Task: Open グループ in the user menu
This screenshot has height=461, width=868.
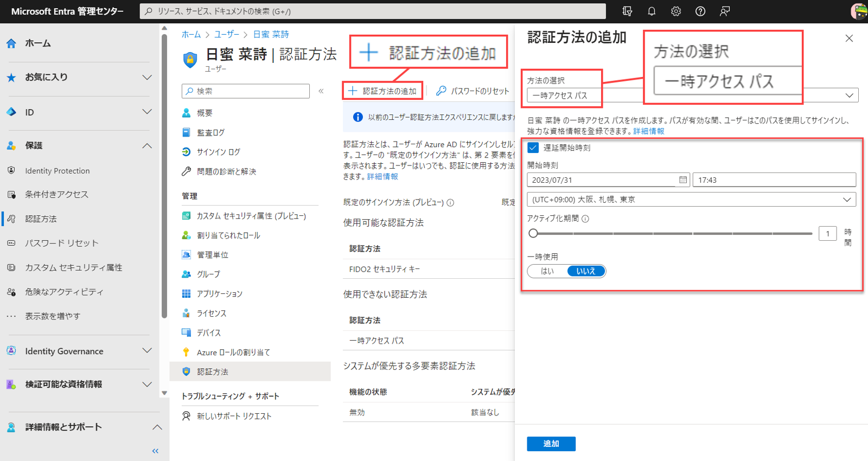Action: pyautogui.click(x=208, y=274)
